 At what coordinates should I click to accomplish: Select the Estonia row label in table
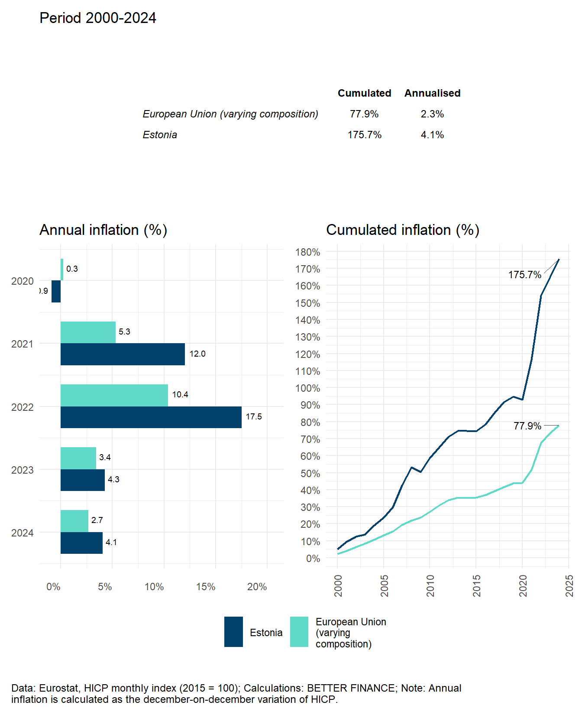(x=160, y=135)
